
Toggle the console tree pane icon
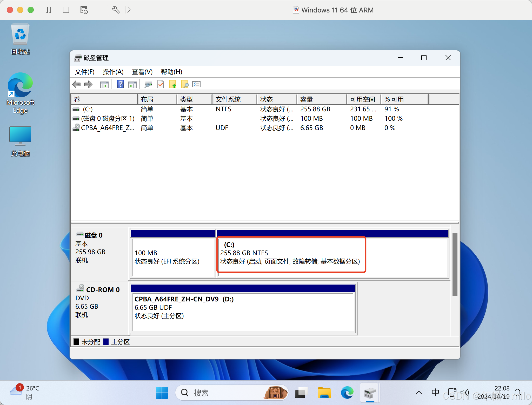[104, 85]
